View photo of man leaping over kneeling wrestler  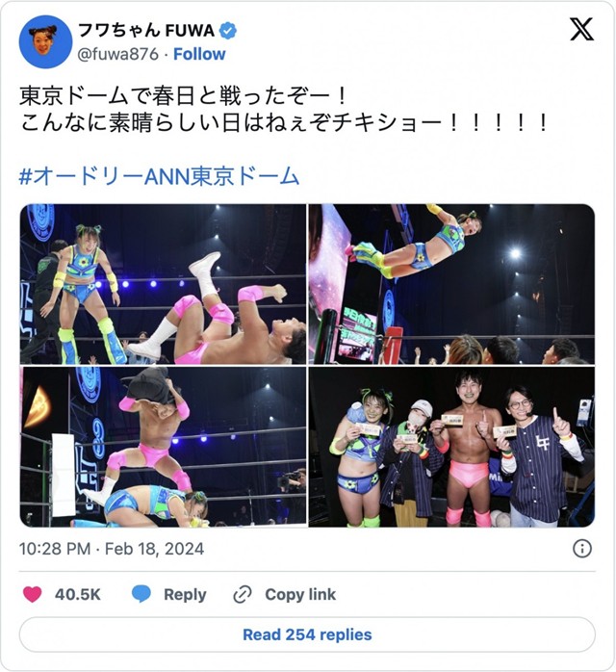click(164, 447)
